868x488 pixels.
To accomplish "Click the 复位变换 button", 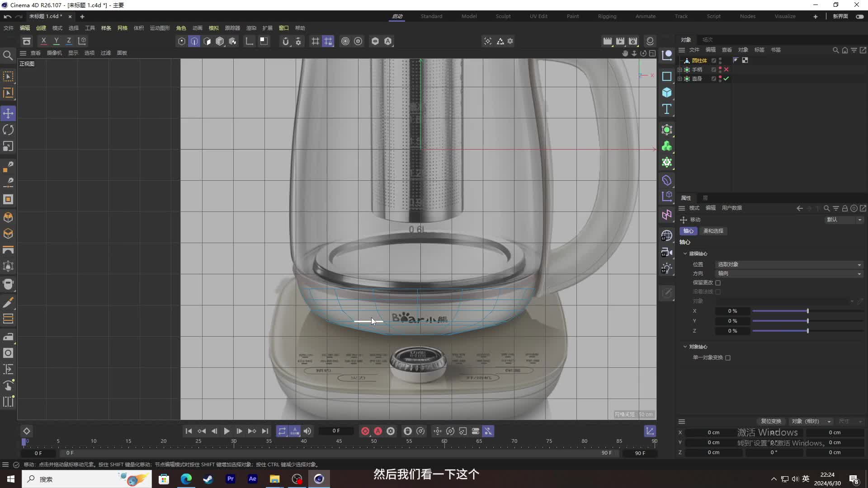I will tap(771, 421).
